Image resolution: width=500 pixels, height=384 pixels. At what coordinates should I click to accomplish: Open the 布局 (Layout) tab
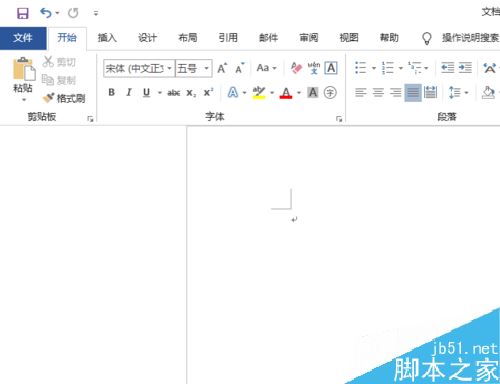click(x=188, y=38)
